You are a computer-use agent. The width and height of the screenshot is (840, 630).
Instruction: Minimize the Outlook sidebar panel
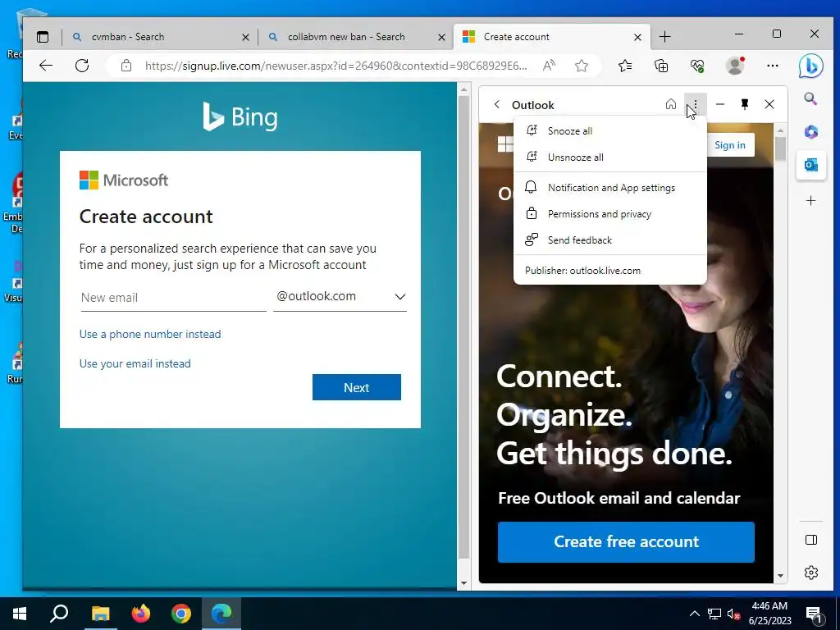pyautogui.click(x=720, y=104)
